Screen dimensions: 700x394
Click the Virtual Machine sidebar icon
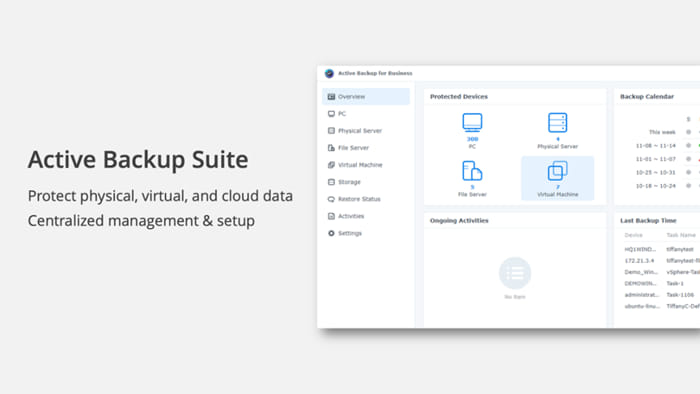click(x=331, y=165)
